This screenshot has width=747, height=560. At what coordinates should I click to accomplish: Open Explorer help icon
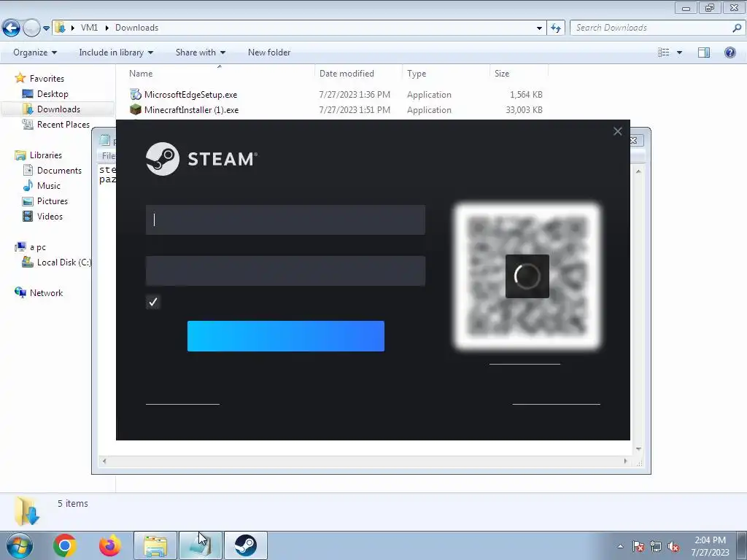pos(729,52)
